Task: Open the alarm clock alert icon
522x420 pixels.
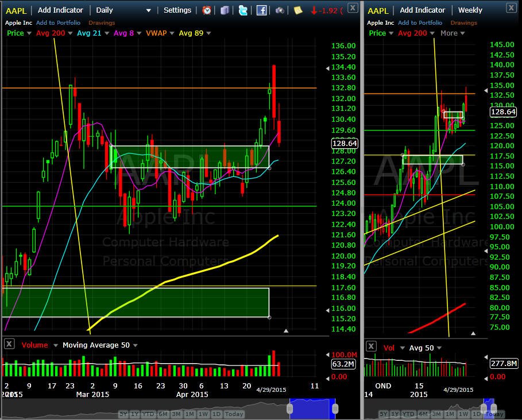Action: (207, 10)
